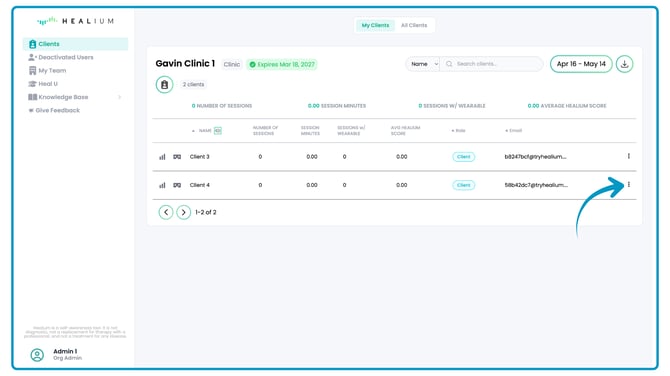Toggle the ID icon beside NAME
The width and height of the screenshot is (670, 376).
pos(218,131)
